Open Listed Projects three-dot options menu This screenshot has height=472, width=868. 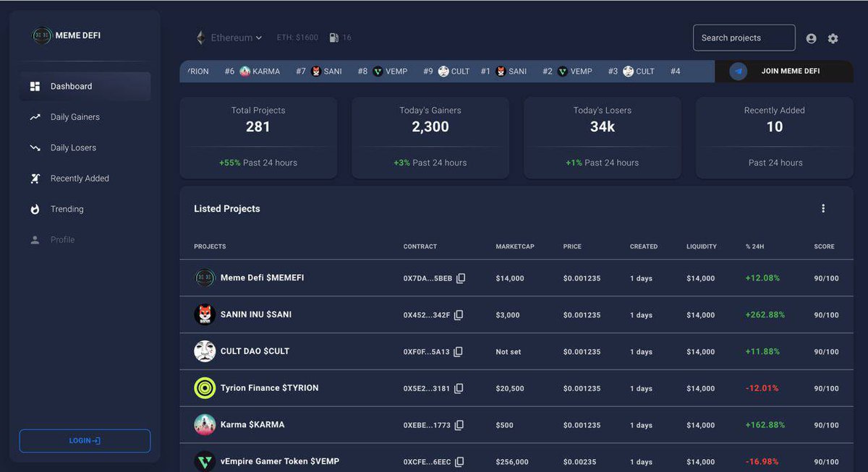point(823,208)
